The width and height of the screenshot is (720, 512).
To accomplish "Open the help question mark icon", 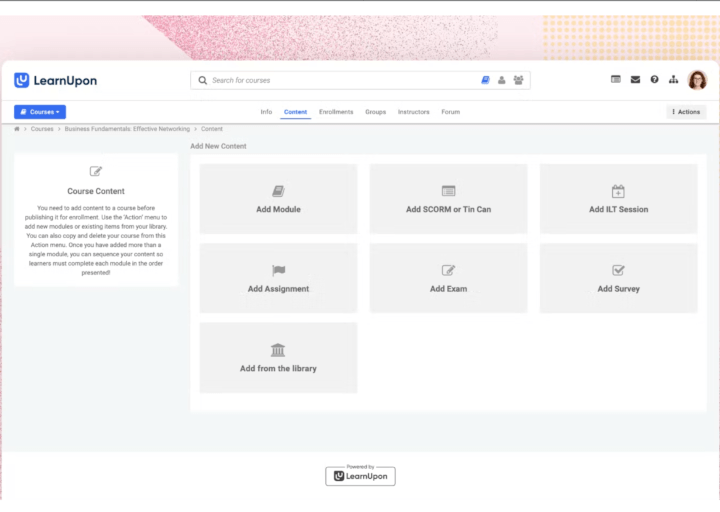I will 654,79.
